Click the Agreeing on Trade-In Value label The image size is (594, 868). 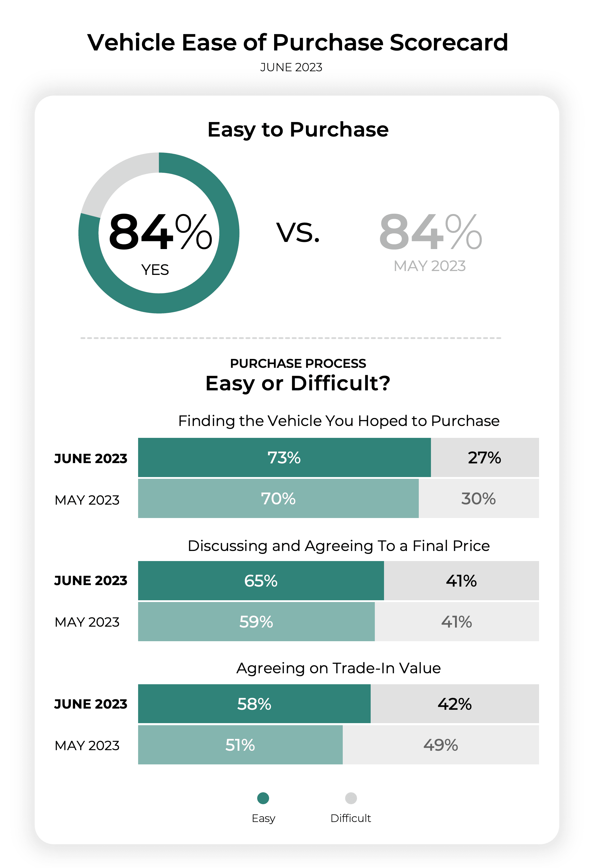click(x=339, y=668)
